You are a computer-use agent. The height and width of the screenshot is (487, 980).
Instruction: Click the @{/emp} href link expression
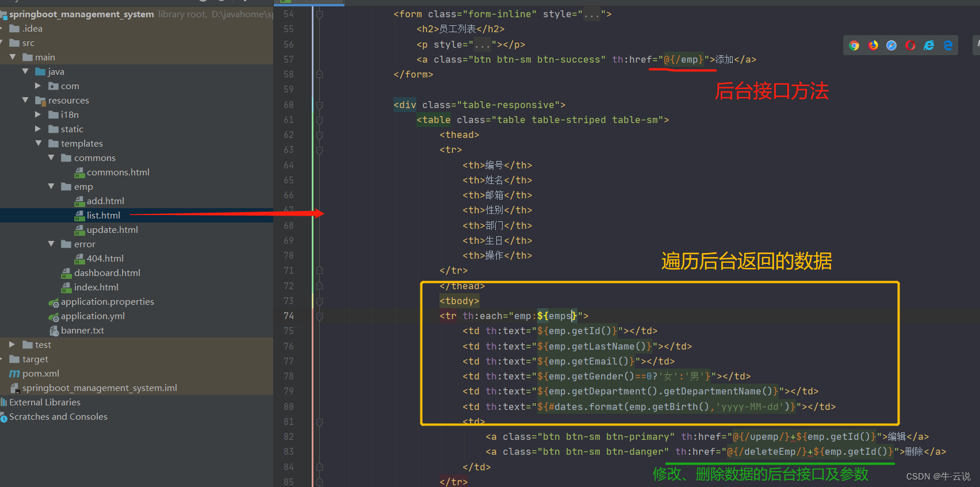pos(684,60)
